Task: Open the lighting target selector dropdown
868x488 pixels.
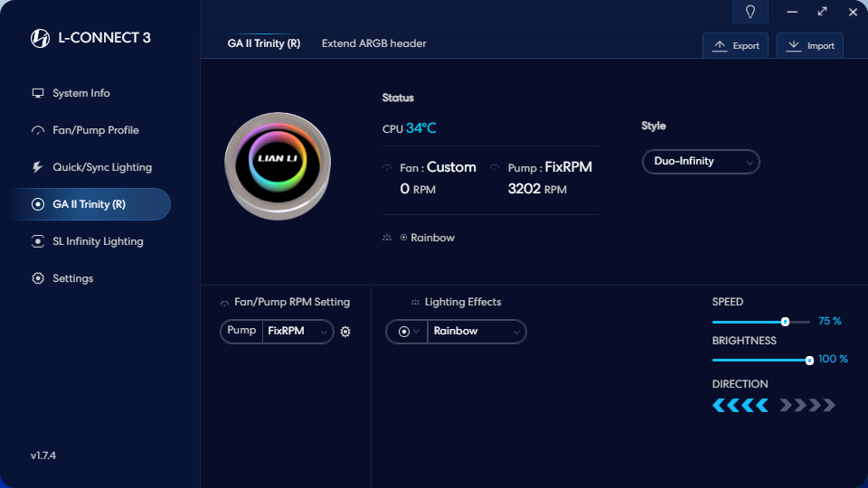Action: pos(408,332)
